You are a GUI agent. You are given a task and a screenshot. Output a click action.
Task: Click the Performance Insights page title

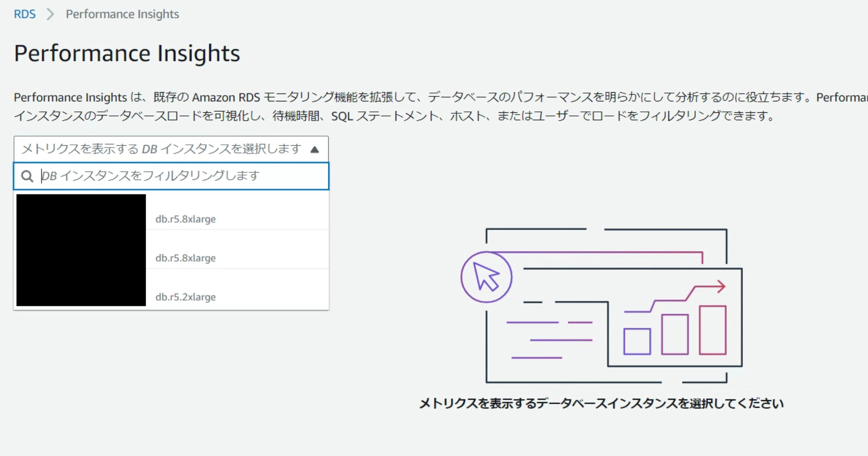coord(127,53)
